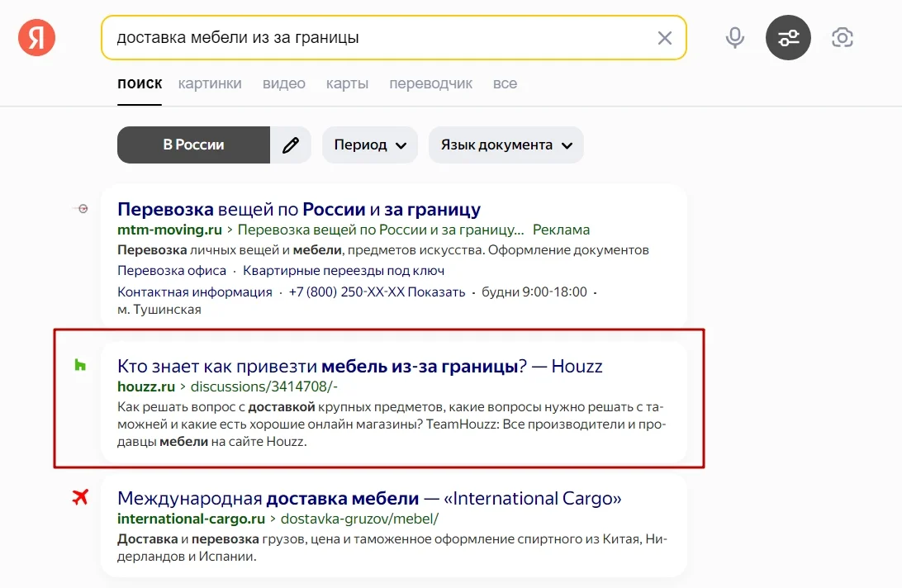The width and height of the screenshot is (902, 588).
Task: Switch to the "картинки" tab
Action: pyautogui.click(x=210, y=83)
